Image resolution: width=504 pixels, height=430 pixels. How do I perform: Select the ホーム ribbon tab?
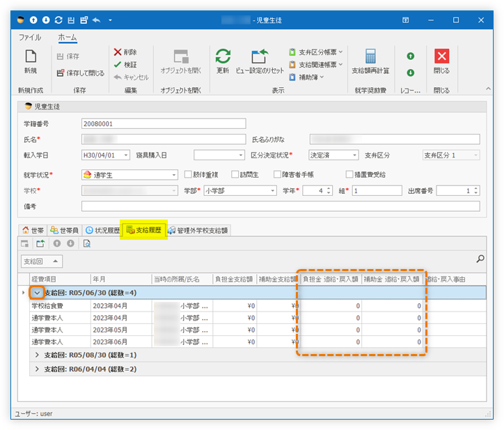click(68, 38)
